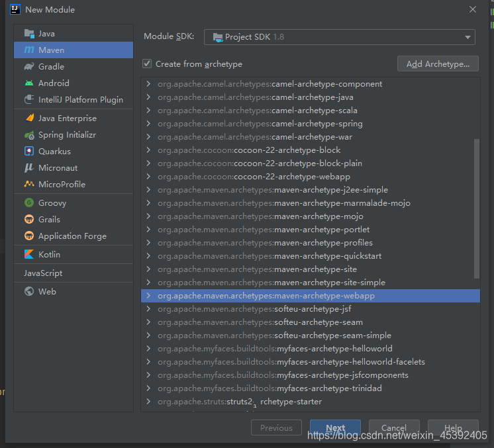The height and width of the screenshot is (448, 494).
Task: Click the Kotlin logo icon
Action: pos(29,254)
